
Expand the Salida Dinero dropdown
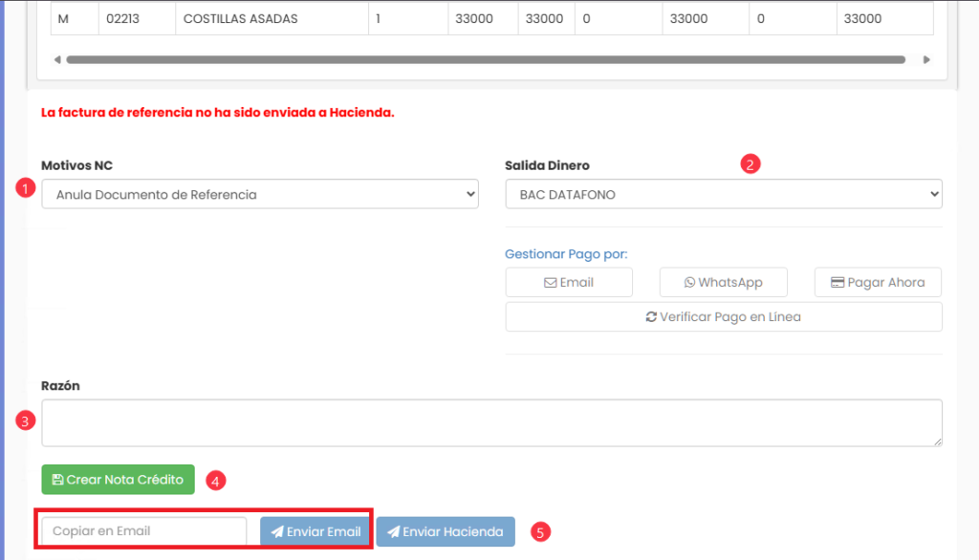724,194
